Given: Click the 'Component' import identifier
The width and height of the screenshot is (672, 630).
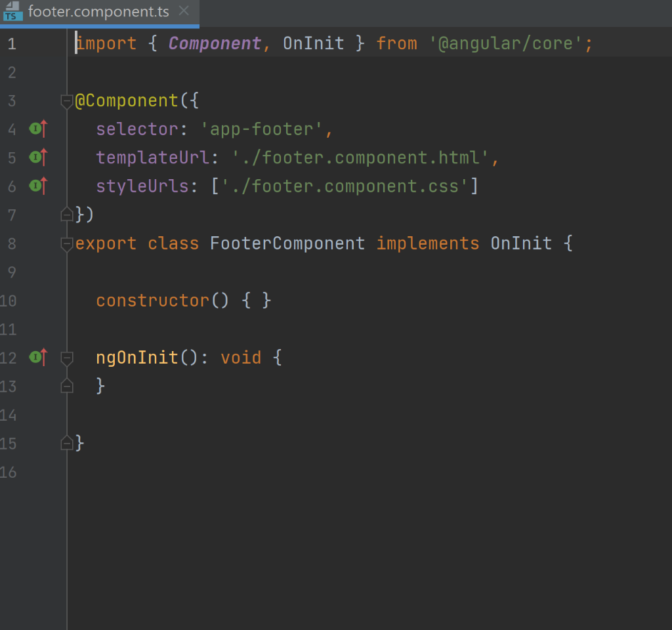Looking at the screenshot, I should 215,43.
